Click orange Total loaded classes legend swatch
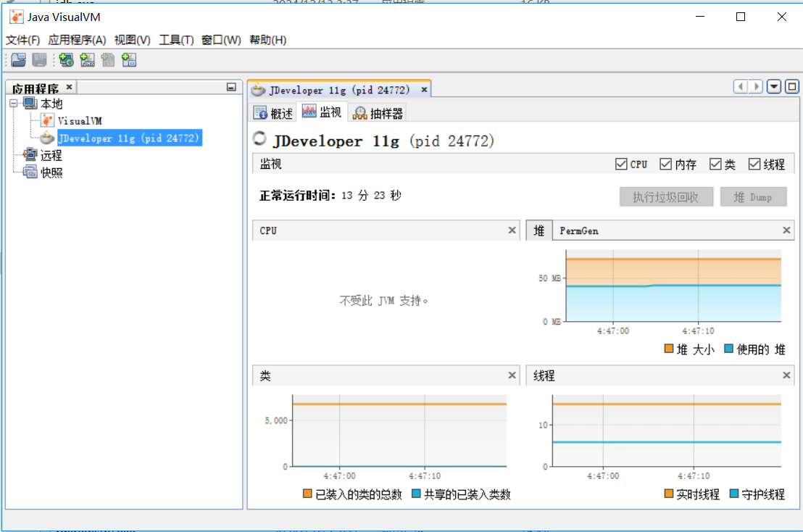Image resolution: width=803 pixels, height=532 pixels. [x=307, y=494]
